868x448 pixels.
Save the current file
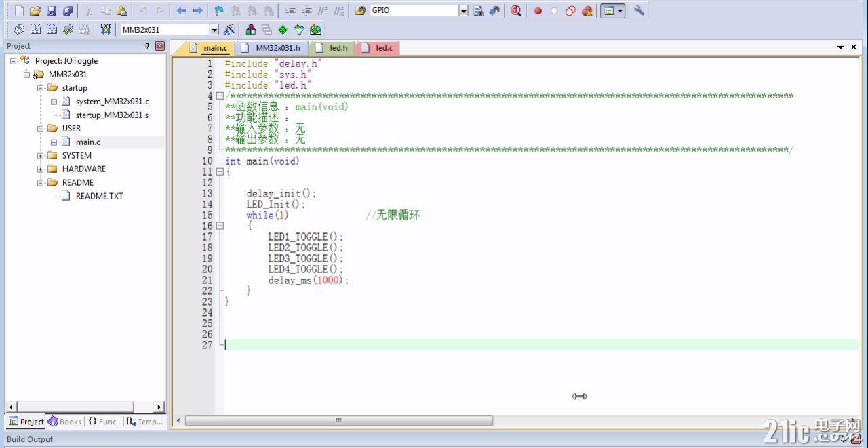pos(52,11)
